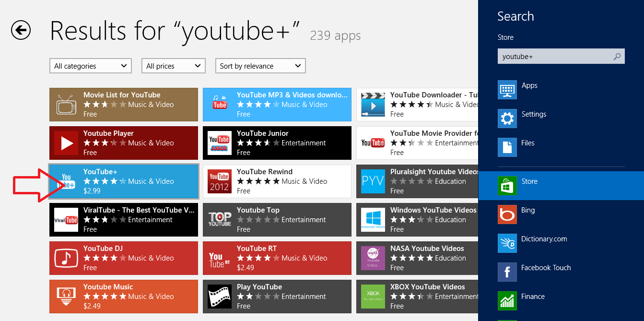Open the YouTube DJ app tile
The image size is (644, 321).
coord(124,258)
